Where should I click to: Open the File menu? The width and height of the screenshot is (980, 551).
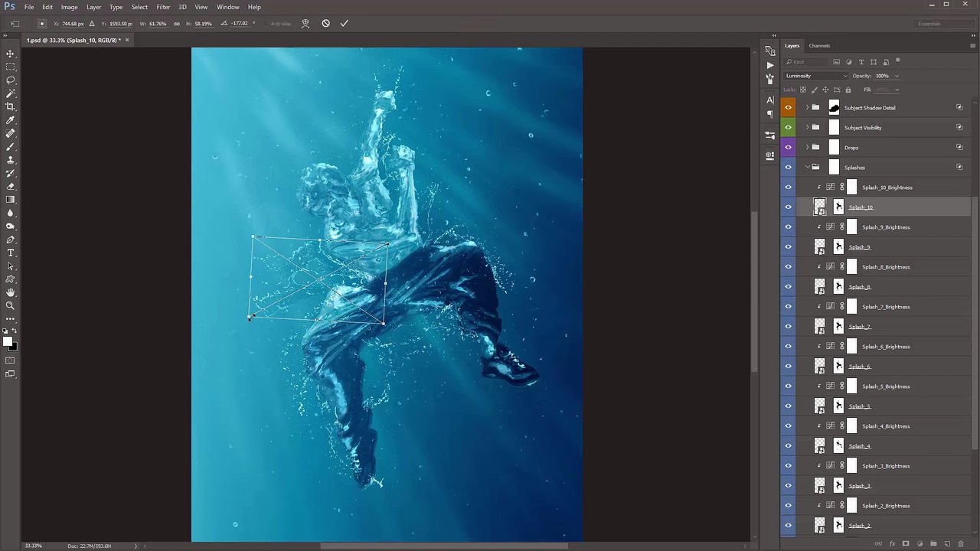click(x=29, y=7)
